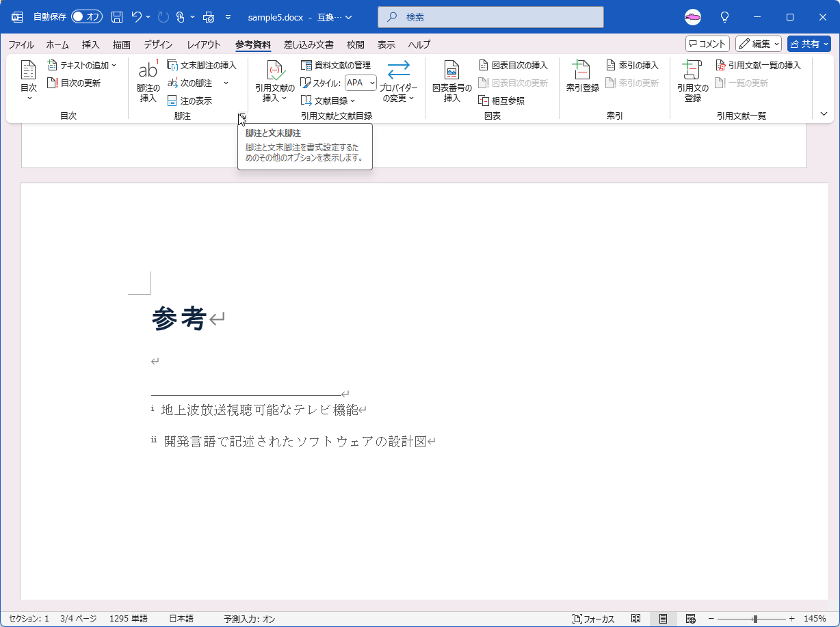Toggle 自動保存 on
Viewport: 840px width, 627px height.
[x=86, y=16]
